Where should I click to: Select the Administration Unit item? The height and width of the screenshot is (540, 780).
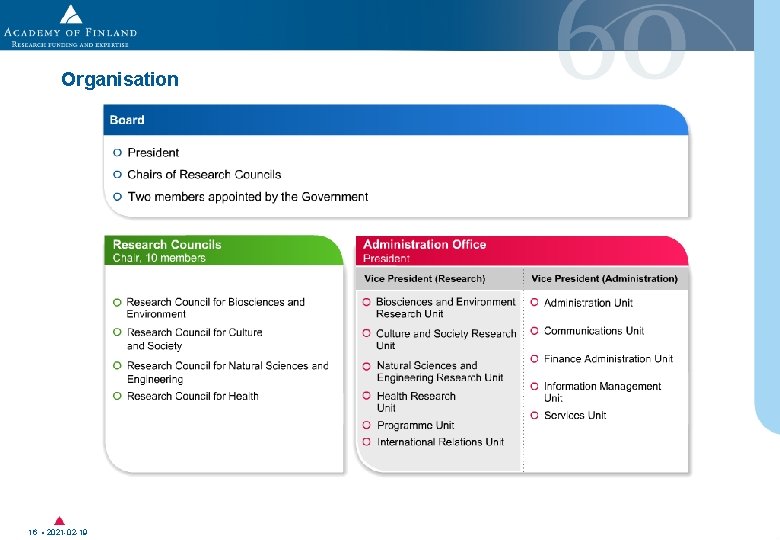click(x=588, y=303)
